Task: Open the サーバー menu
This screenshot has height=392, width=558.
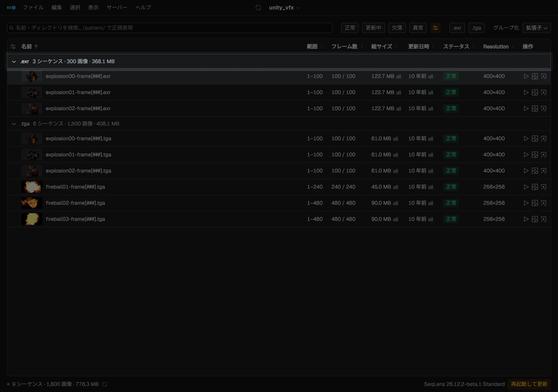Action: tap(117, 8)
